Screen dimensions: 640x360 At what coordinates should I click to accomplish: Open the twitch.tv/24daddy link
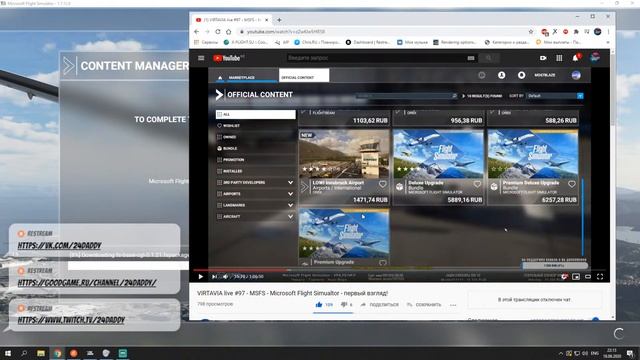tap(71, 320)
